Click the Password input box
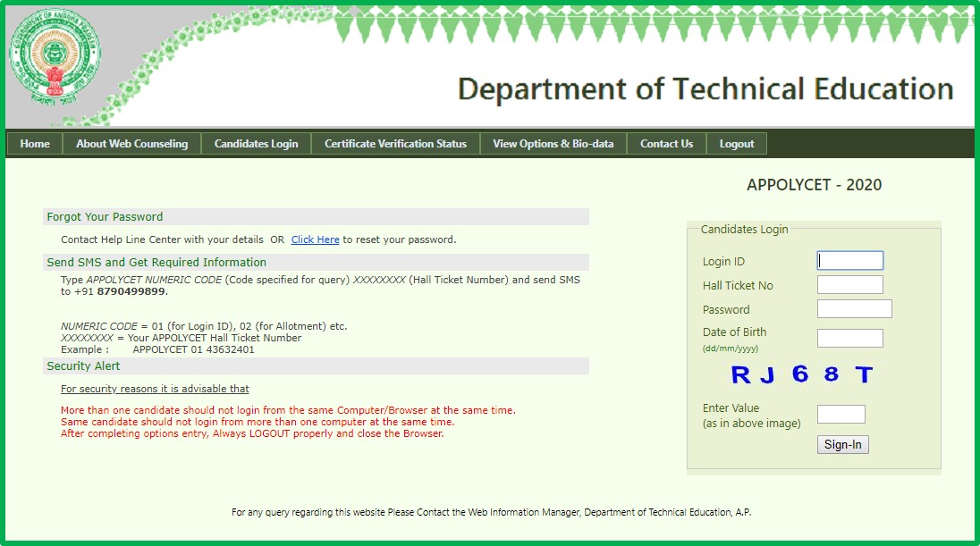The image size is (980, 546). click(x=854, y=308)
